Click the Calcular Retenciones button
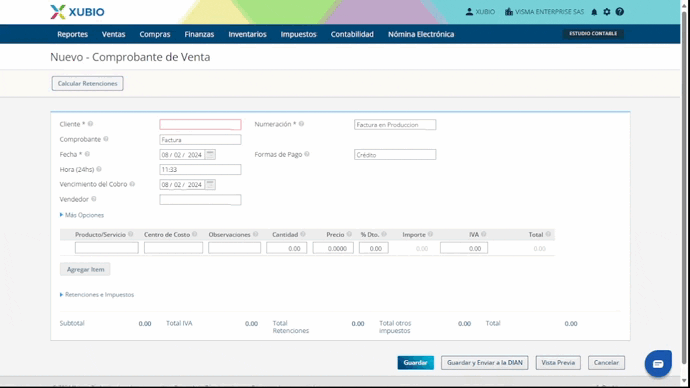690x388 pixels. [88, 84]
